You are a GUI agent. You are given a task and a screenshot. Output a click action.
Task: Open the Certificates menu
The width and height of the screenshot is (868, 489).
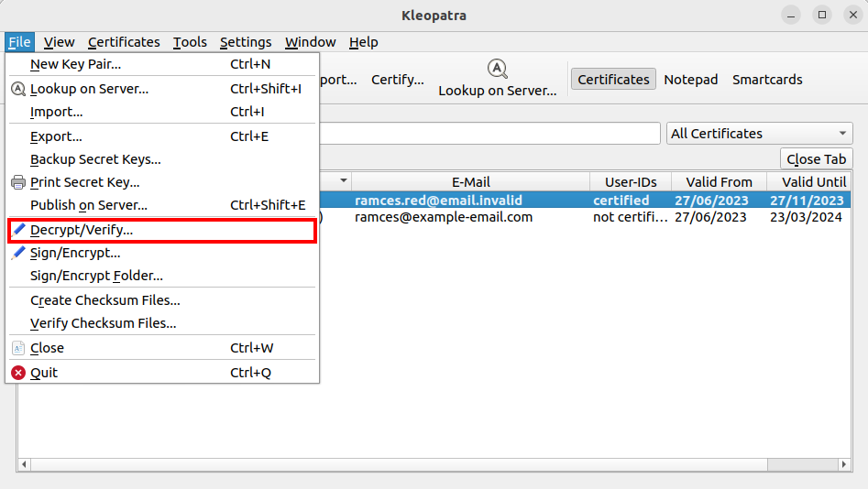(x=124, y=42)
